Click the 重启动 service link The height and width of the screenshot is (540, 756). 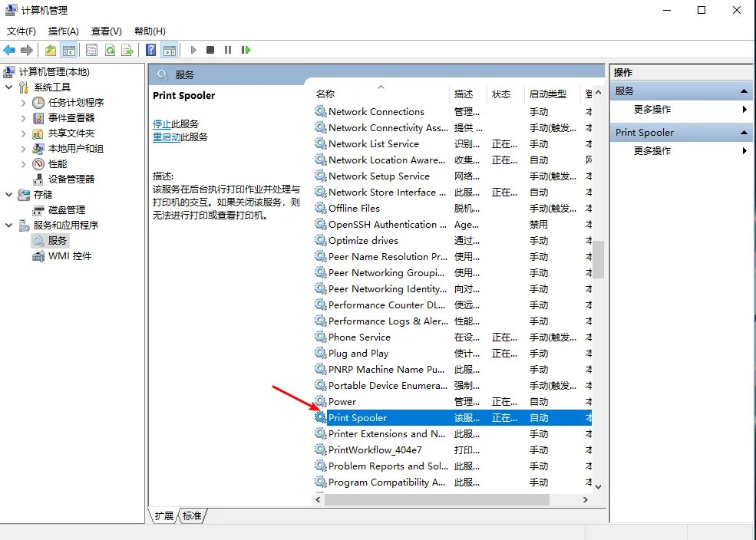[x=167, y=137]
